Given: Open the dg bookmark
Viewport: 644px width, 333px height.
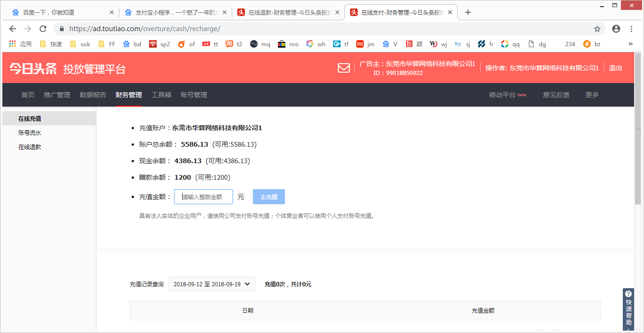Looking at the screenshot, I should click(537, 44).
